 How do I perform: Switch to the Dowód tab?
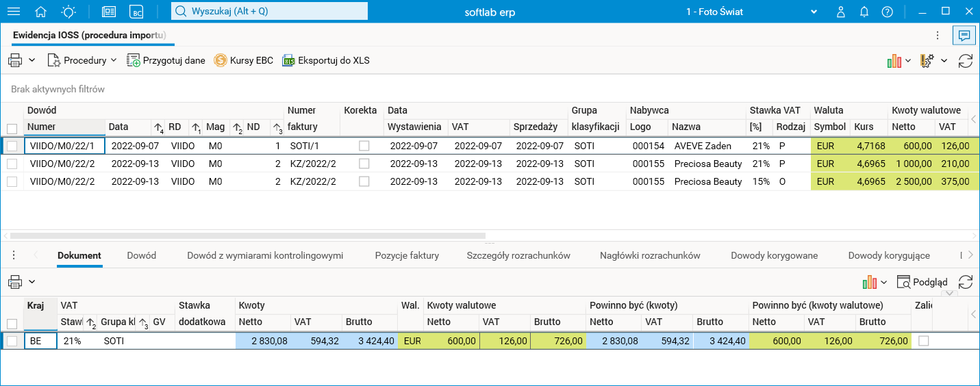click(x=142, y=255)
